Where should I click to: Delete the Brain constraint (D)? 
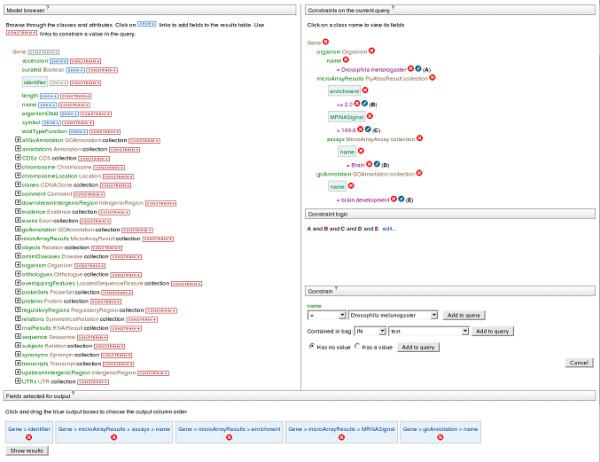[369, 164]
